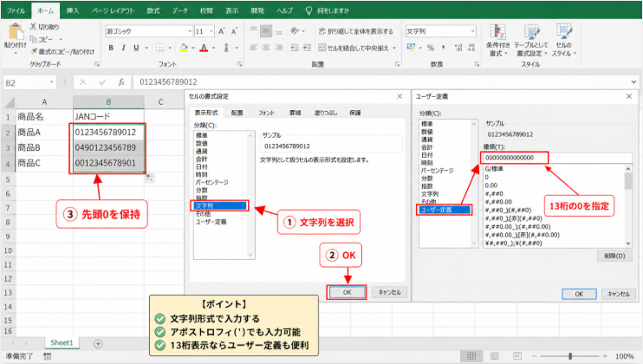
Task: Click the Orientation (text angle) icon
Action: pos(295,30)
